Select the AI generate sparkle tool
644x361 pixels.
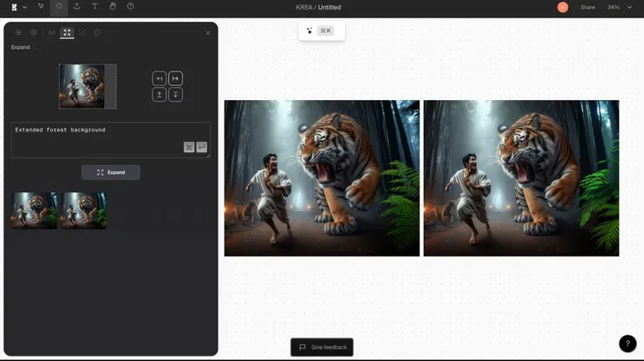58,6
